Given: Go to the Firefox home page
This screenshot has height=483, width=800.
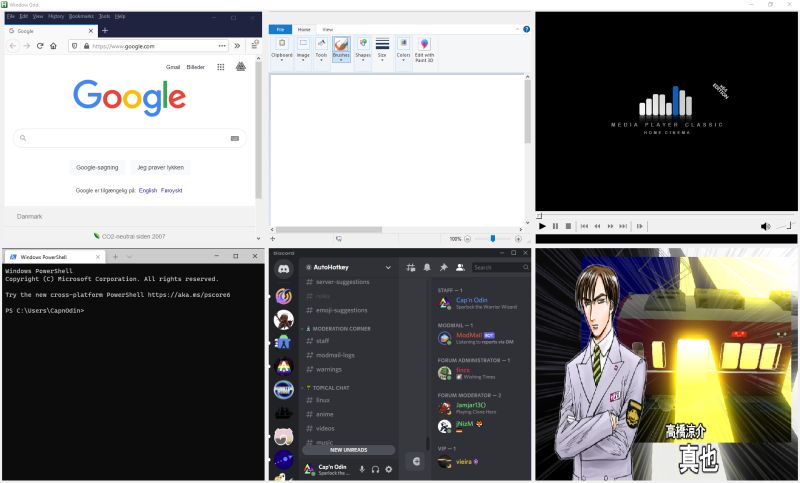Looking at the screenshot, I should point(53,46).
